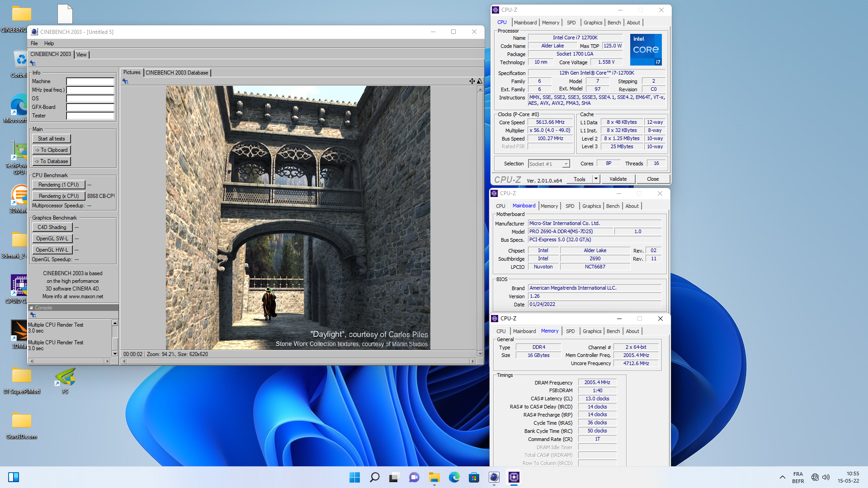868x488 pixels.
Task: Run OpenGL SW-L benchmark
Action: point(52,239)
